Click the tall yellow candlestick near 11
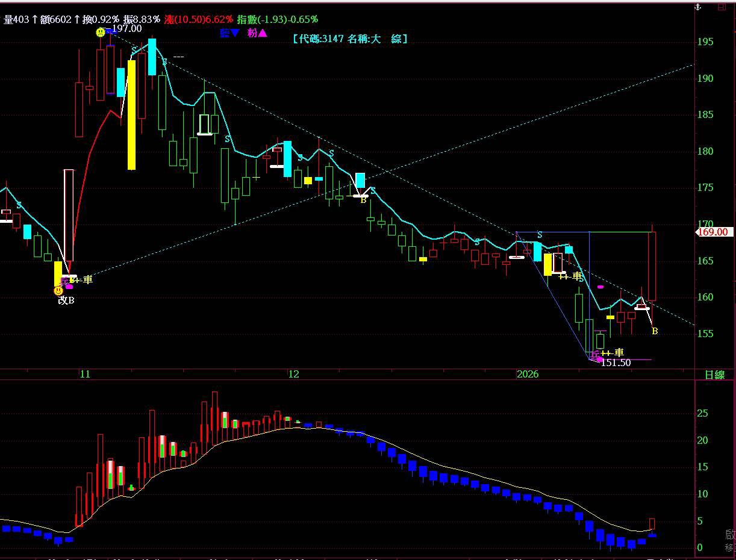 [x=131, y=114]
